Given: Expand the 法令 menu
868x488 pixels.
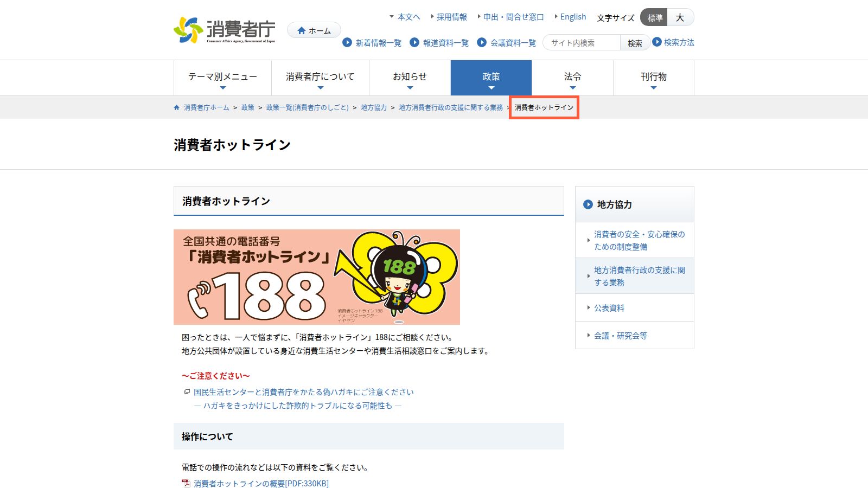Looking at the screenshot, I should pyautogui.click(x=572, y=78).
